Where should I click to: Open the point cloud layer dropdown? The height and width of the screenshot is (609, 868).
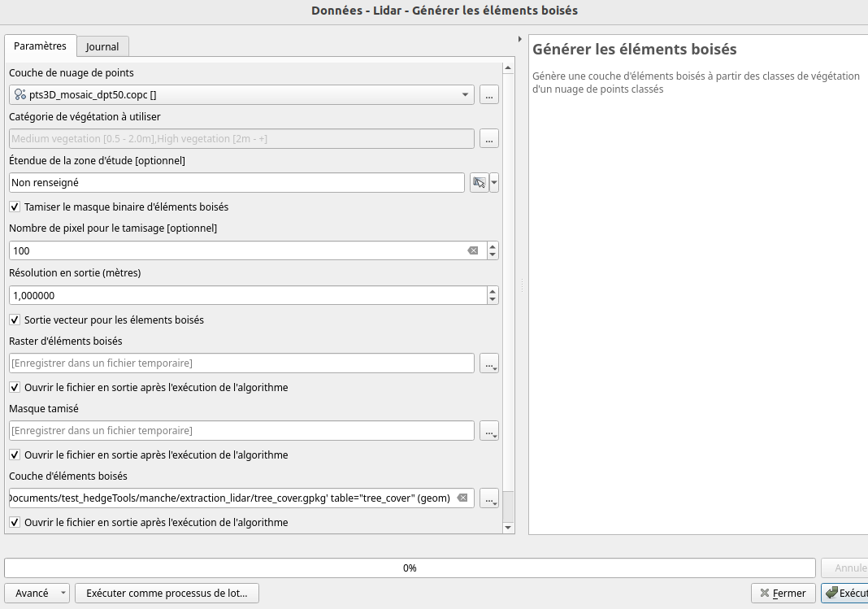465,95
